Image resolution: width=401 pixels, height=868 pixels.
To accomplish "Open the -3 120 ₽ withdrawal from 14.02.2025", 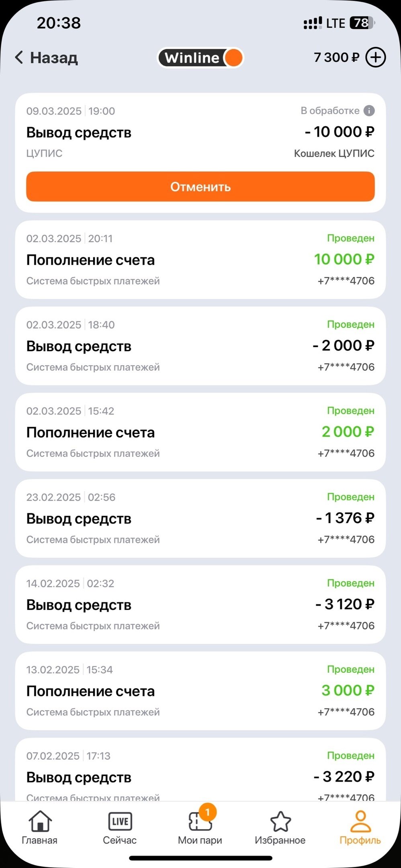I will click(x=200, y=605).
